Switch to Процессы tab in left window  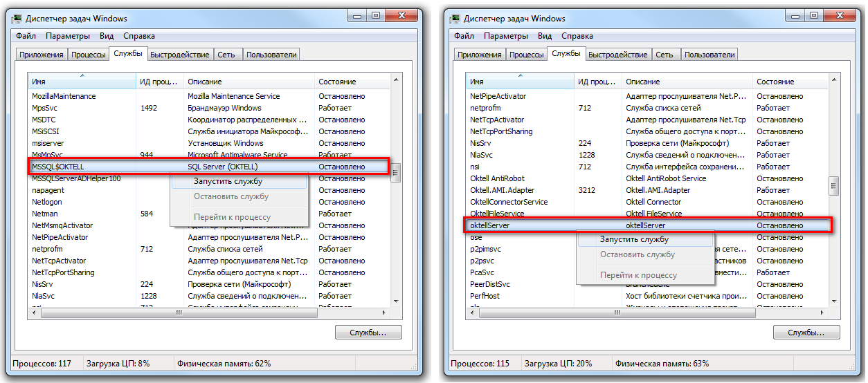coord(89,55)
